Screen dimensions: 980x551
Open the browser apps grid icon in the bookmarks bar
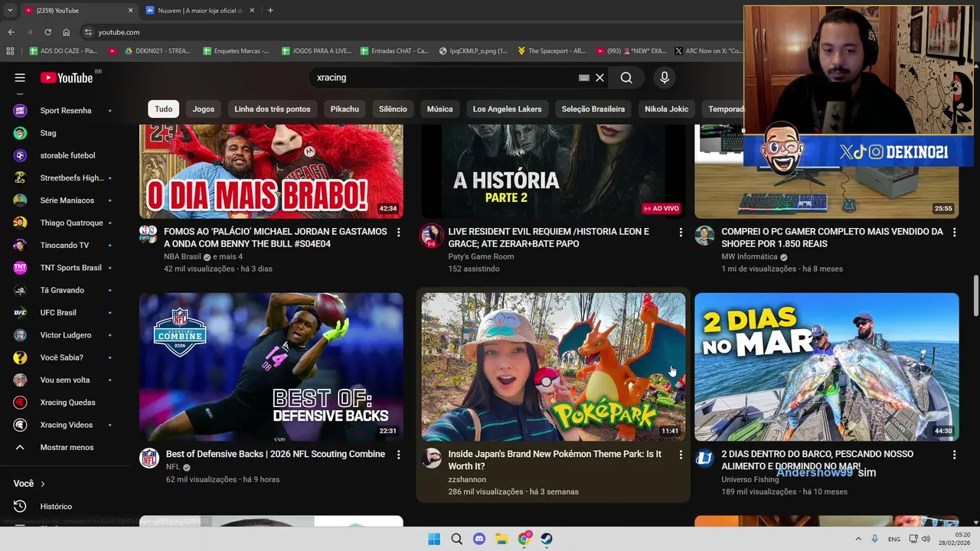click(10, 51)
